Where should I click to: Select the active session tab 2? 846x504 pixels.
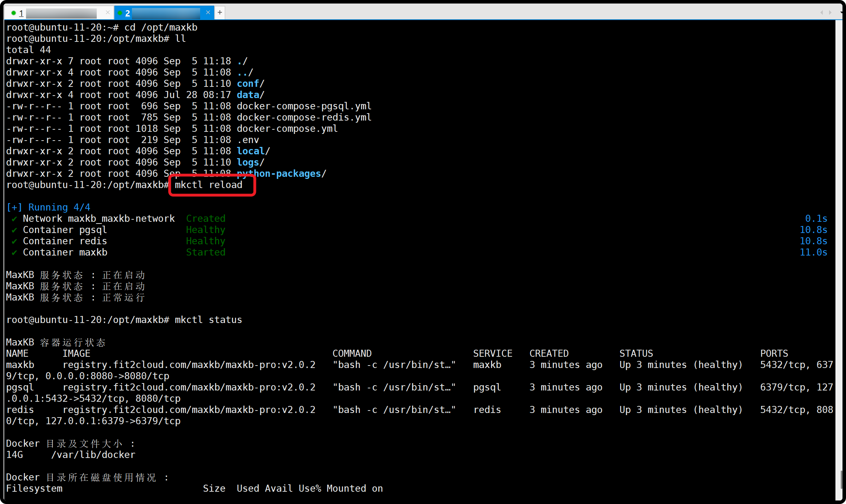pyautogui.click(x=164, y=13)
